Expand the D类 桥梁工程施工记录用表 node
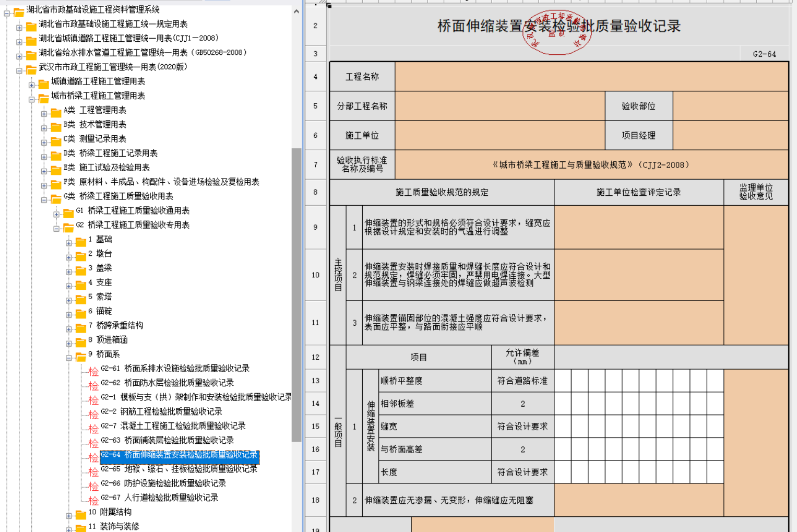The height and width of the screenshot is (532, 797). click(x=44, y=157)
